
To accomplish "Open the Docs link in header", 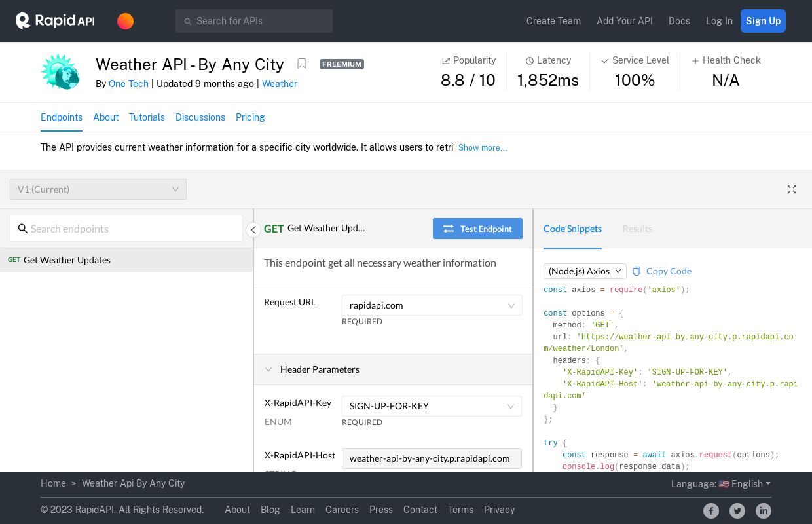I will tap(679, 21).
